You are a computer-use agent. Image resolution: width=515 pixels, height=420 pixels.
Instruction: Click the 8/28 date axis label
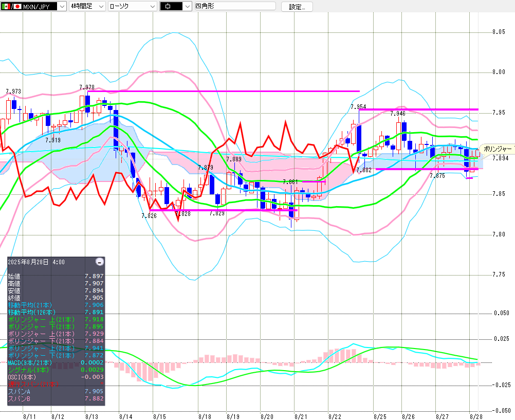point(476,417)
